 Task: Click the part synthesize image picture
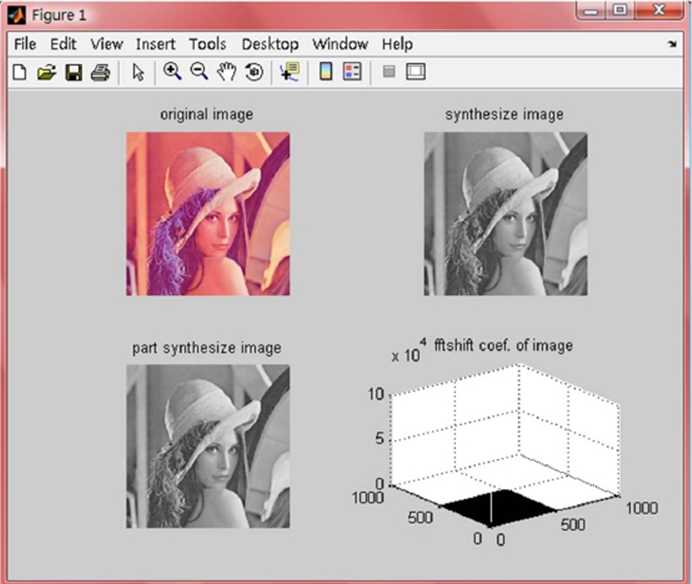click(x=208, y=446)
